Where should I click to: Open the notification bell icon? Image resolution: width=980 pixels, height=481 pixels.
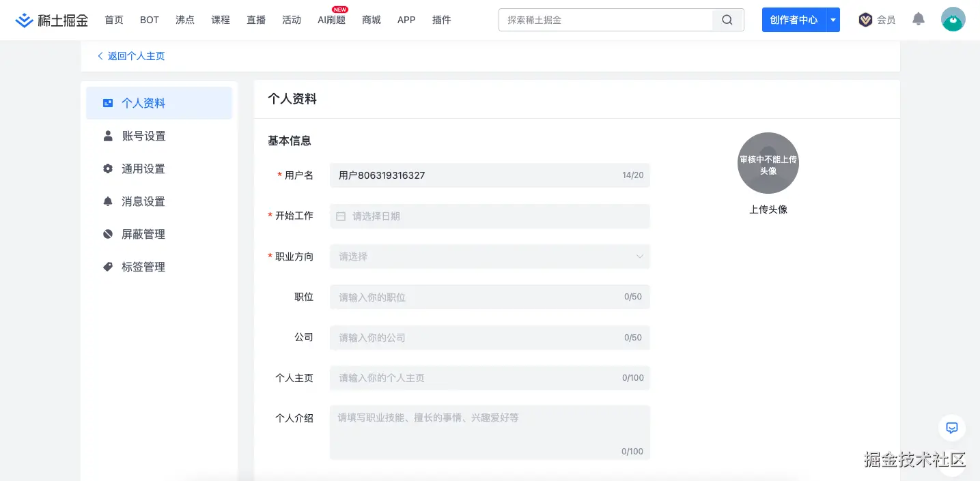click(x=918, y=19)
